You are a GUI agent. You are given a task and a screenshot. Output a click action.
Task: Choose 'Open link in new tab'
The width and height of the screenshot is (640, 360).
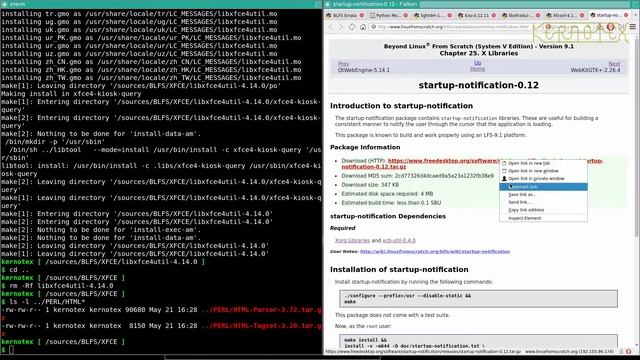pos(543,163)
